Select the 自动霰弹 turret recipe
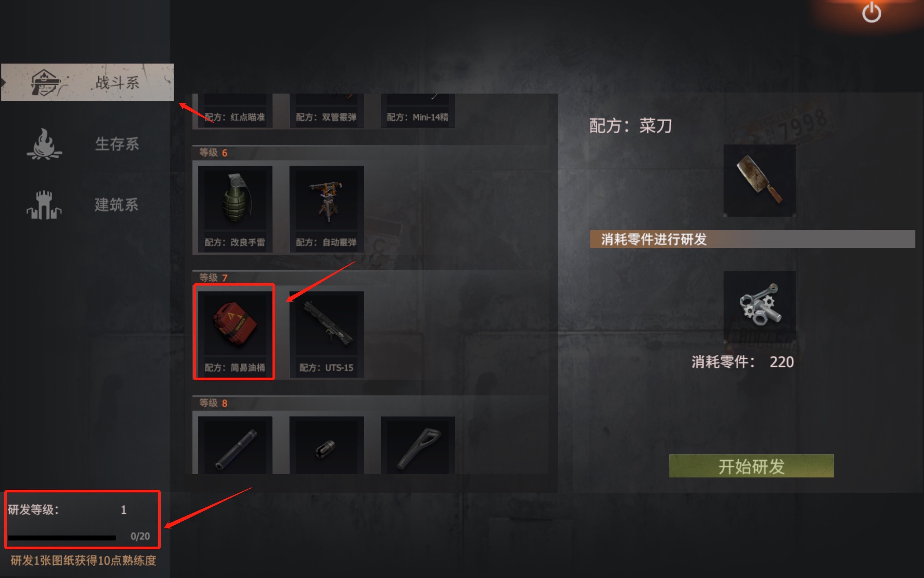The height and width of the screenshot is (578, 924). (x=326, y=209)
